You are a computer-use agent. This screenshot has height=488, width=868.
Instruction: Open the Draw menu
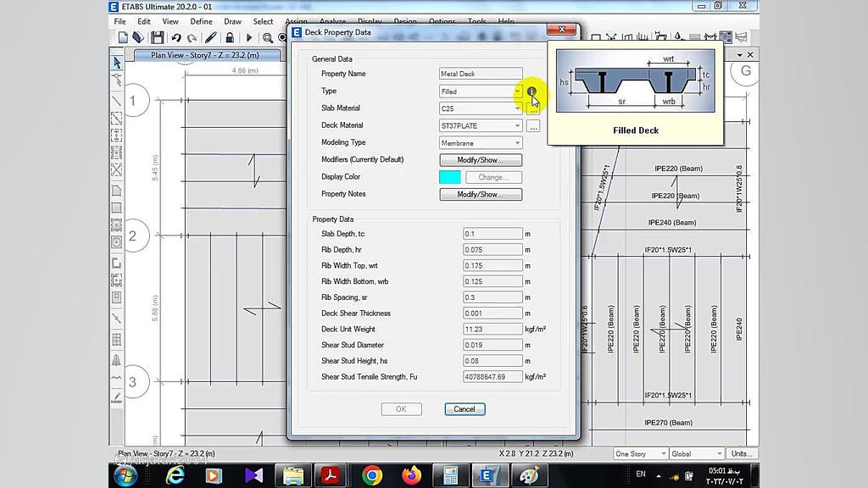232,21
